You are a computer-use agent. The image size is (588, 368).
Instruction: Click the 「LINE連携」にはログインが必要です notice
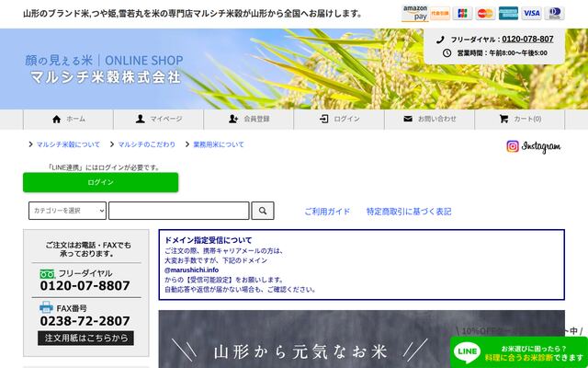104,167
